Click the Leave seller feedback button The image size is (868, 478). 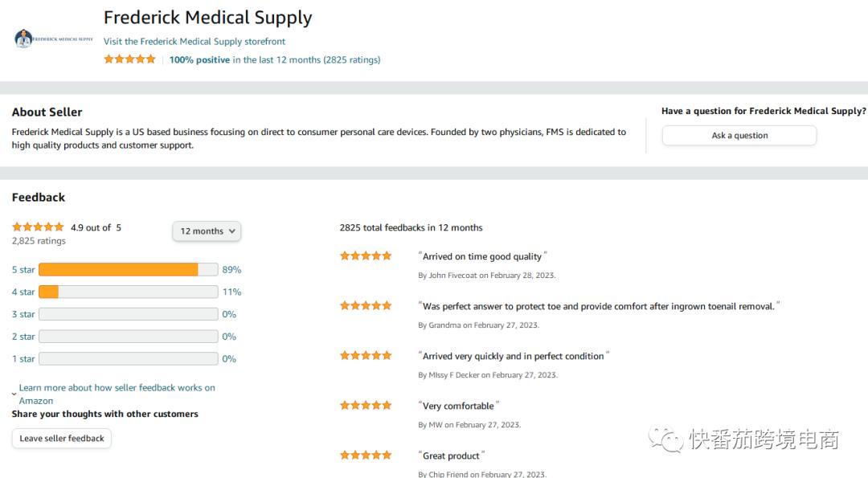click(62, 439)
